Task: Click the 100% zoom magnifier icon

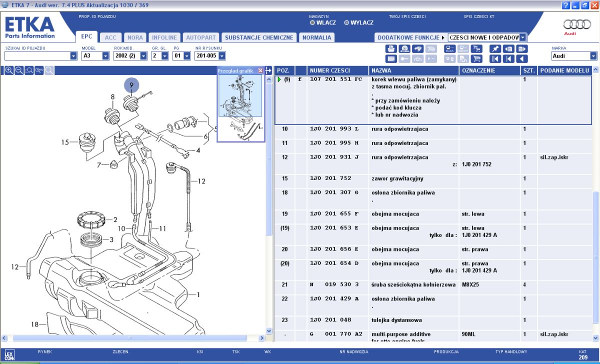Action: coord(39,70)
